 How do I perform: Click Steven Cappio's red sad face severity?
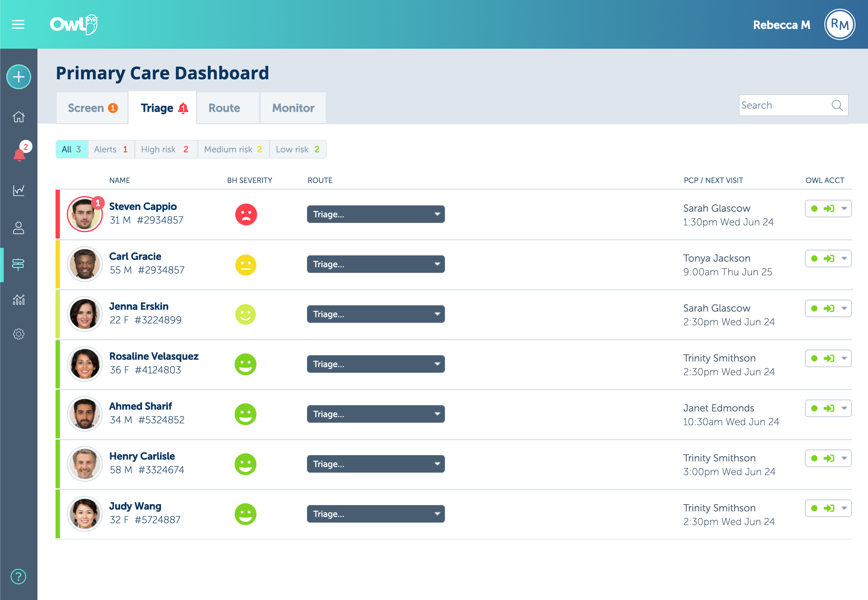tap(246, 214)
